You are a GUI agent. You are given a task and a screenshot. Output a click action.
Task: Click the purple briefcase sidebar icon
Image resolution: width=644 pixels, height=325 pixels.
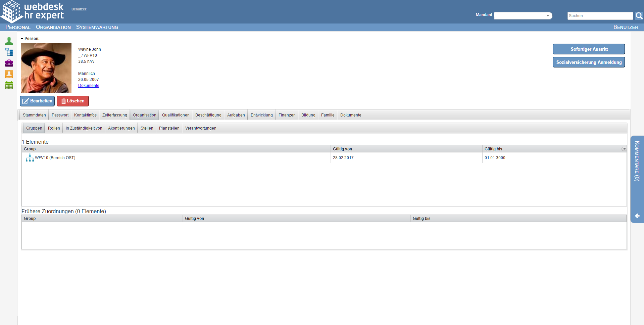[x=9, y=63]
